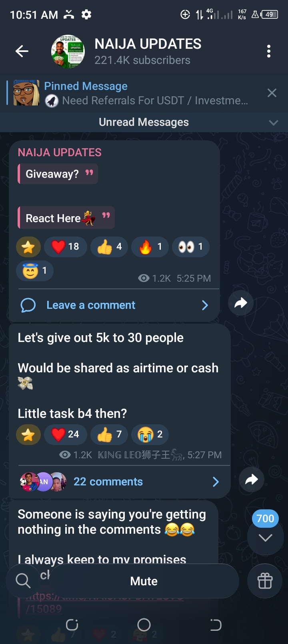
Task: Toggle the heart reaction showing 18
Action: [x=66, y=246]
